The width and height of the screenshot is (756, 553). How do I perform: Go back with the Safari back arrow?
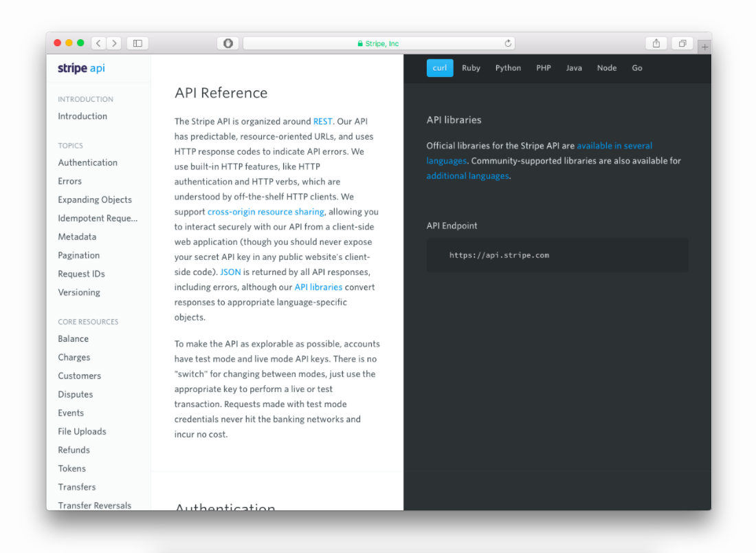(98, 43)
